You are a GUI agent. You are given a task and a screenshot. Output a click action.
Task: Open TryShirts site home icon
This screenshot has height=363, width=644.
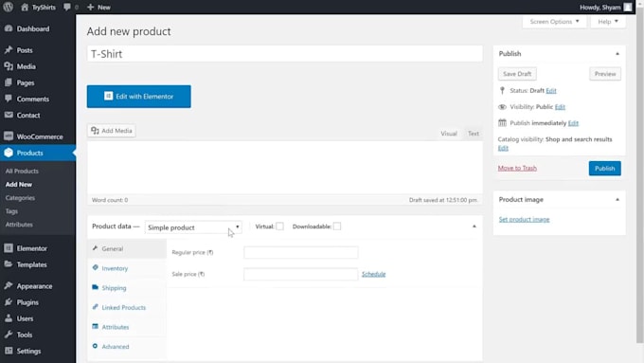click(25, 7)
